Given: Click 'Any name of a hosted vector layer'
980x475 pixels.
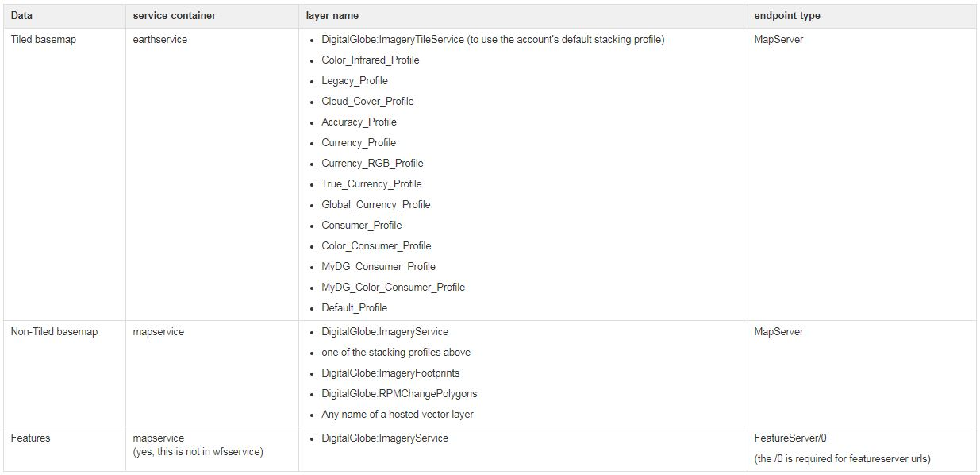Looking at the screenshot, I should (x=398, y=415).
